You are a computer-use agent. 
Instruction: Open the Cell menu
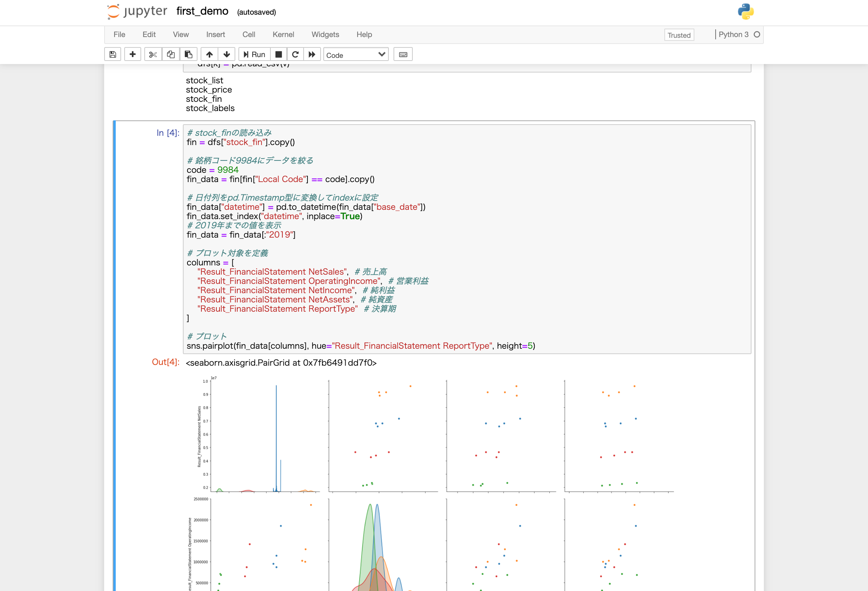point(248,34)
